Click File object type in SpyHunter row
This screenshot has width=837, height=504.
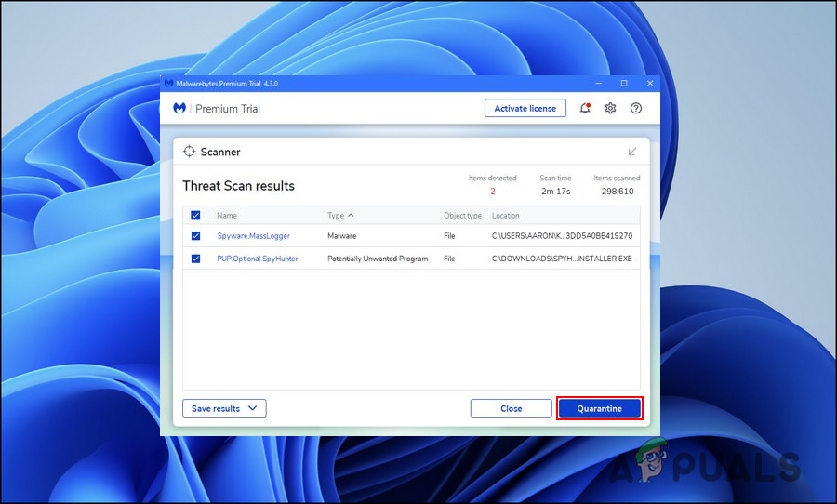449,259
